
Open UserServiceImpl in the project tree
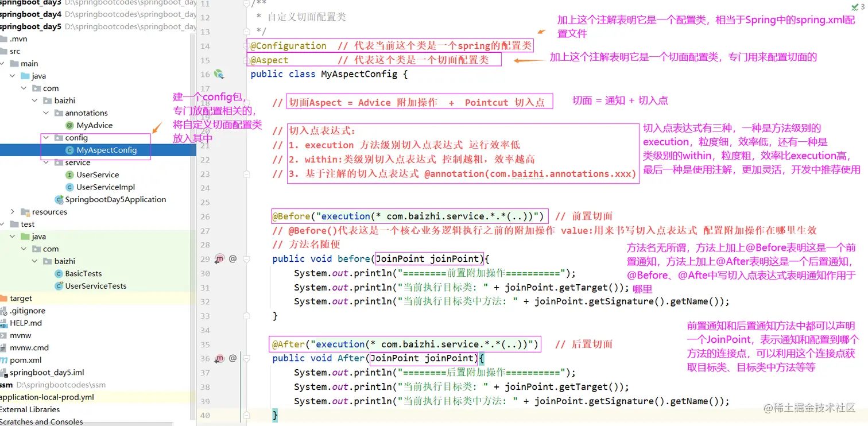[106, 187]
